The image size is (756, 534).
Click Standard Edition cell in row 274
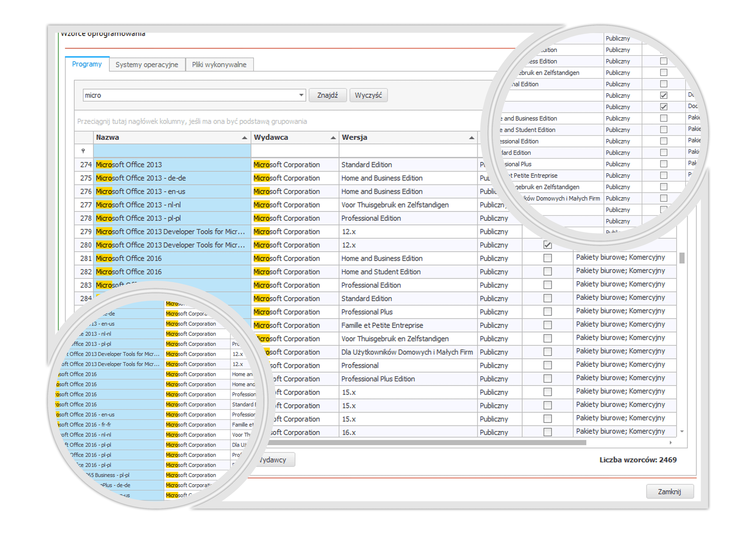pos(408,165)
